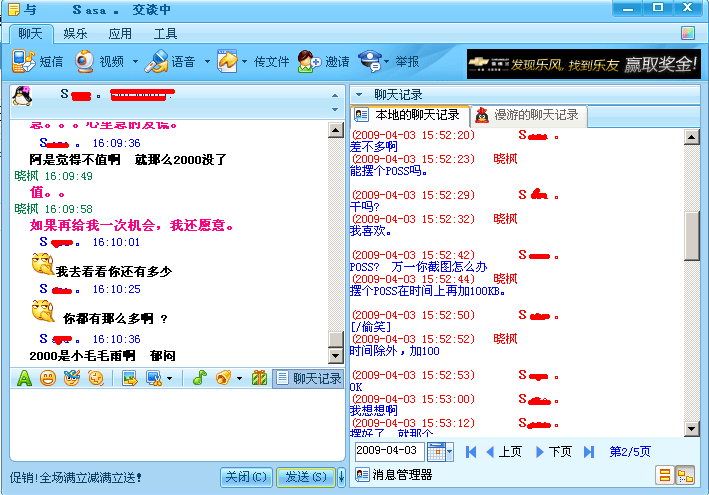
Task: Open the 语音 voice dropdown arrow
Action: (207, 62)
